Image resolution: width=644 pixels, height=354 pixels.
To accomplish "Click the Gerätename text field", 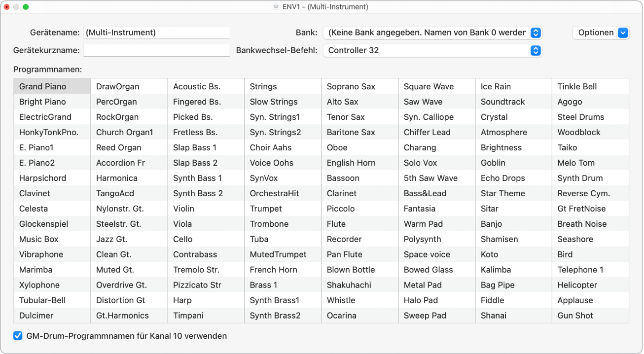I will pyautogui.click(x=156, y=33).
